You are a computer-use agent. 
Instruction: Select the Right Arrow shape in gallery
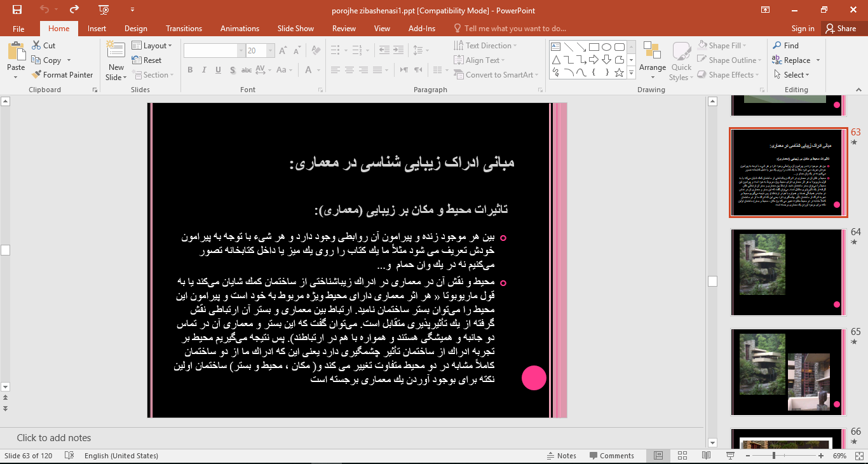pos(593,60)
